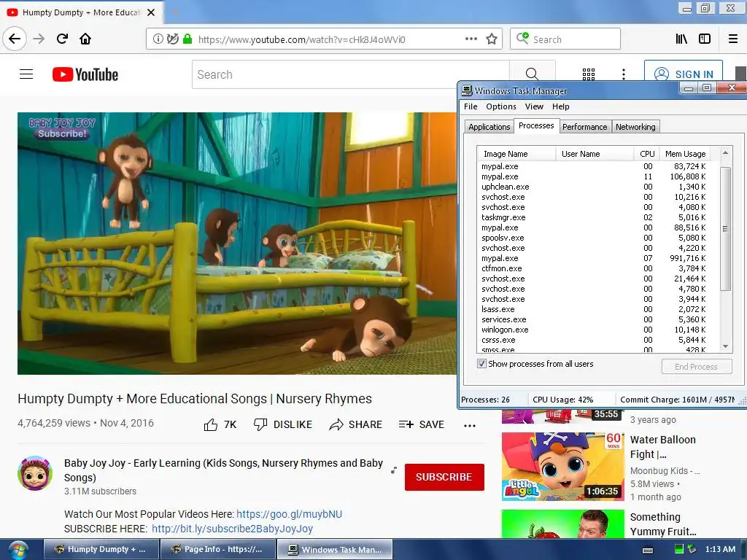Viewport: 747px width, 560px height.
Task: Bookmark this page with the star icon
Action: point(492,39)
